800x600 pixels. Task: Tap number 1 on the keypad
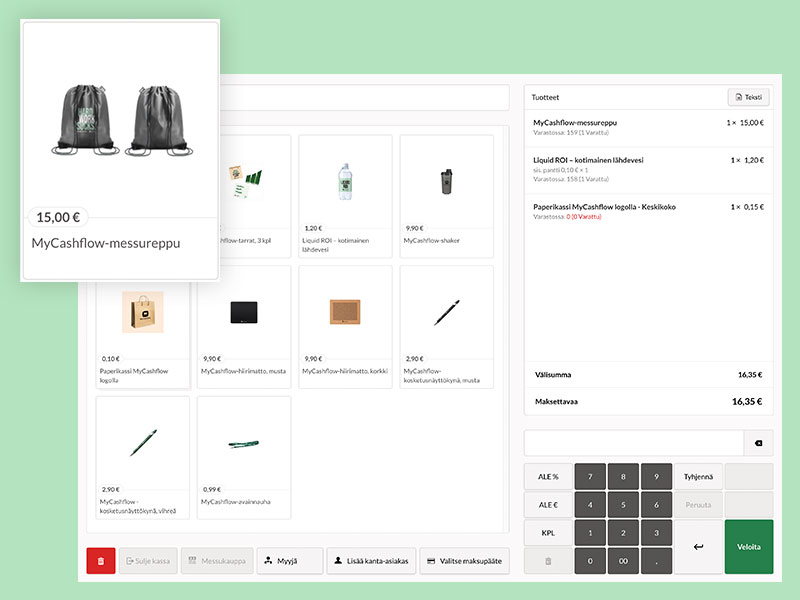pyautogui.click(x=590, y=533)
